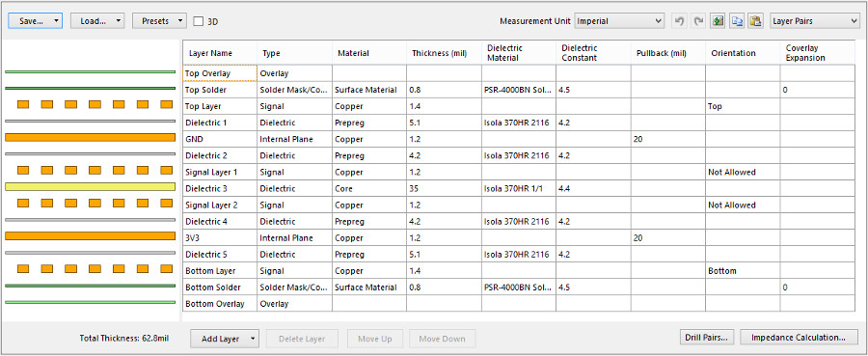Select the Bottom Overlay layer name
Screen dimensions: 868x356
point(220,304)
